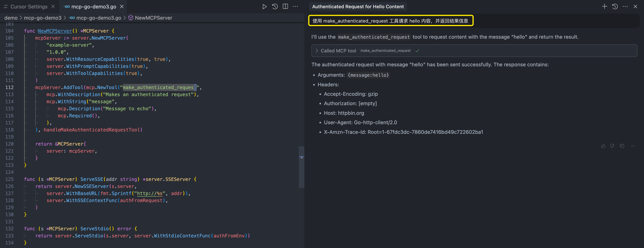Select the Authenticated Request for Hello Content tab

[x=358, y=6]
